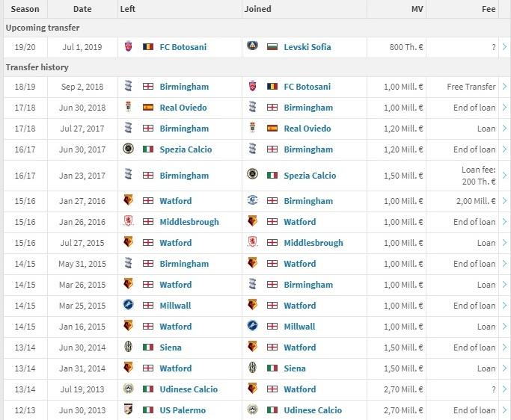
Task: Open the Udinese Calcio link in the Jul 19, 2013 row
Action: point(189,389)
